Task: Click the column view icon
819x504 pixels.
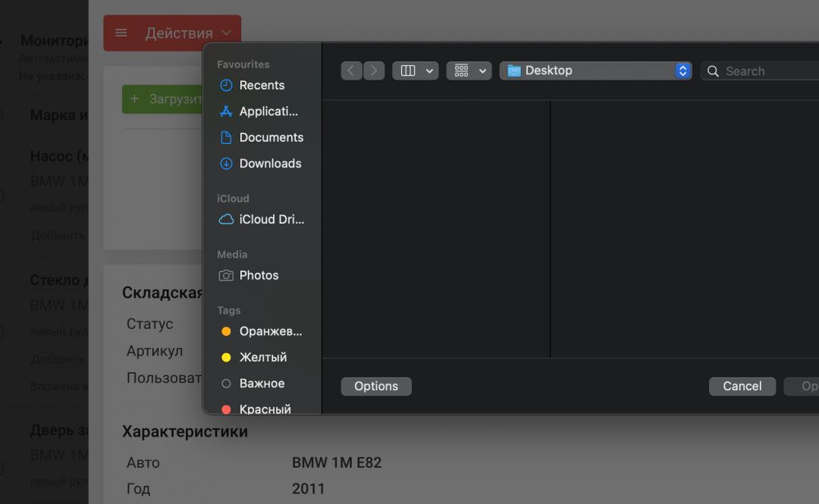Action: [x=408, y=70]
